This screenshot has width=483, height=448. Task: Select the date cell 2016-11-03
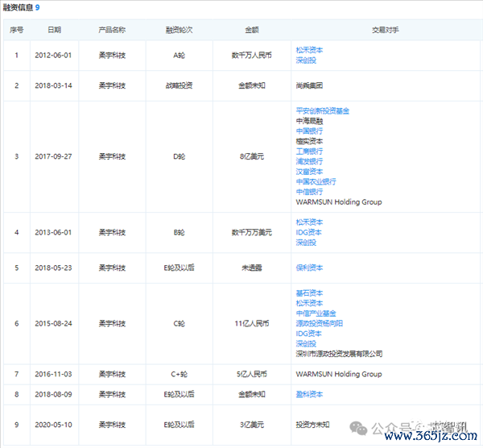(x=53, y=374)
